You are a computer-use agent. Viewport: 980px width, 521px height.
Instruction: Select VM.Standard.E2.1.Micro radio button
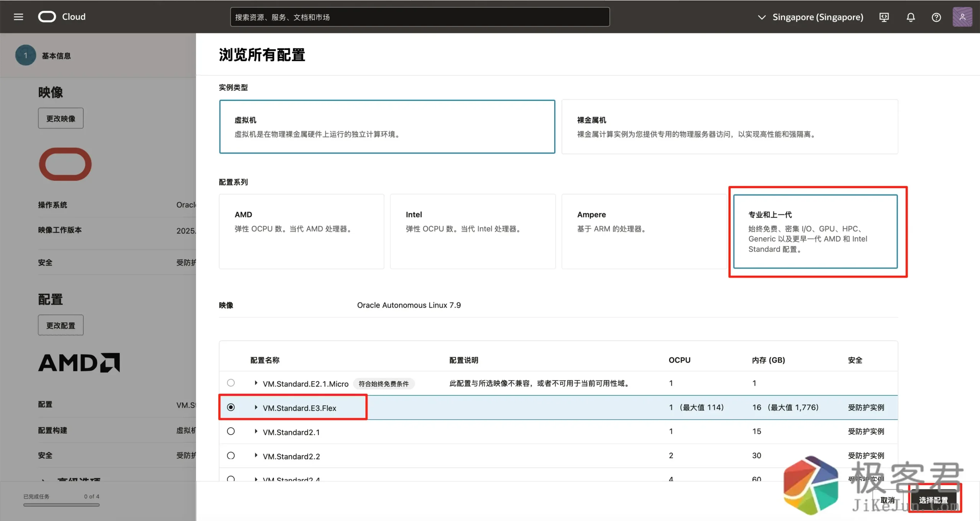[231, 383]
